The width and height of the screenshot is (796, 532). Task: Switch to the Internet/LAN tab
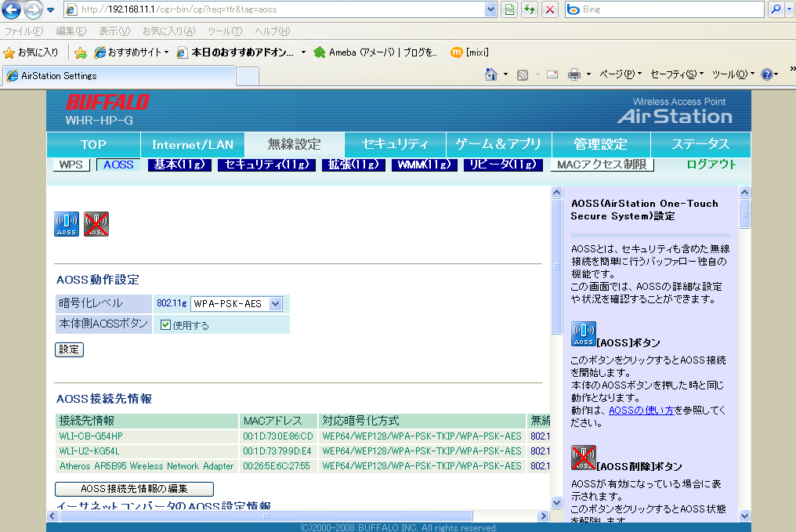coord(193,145)
